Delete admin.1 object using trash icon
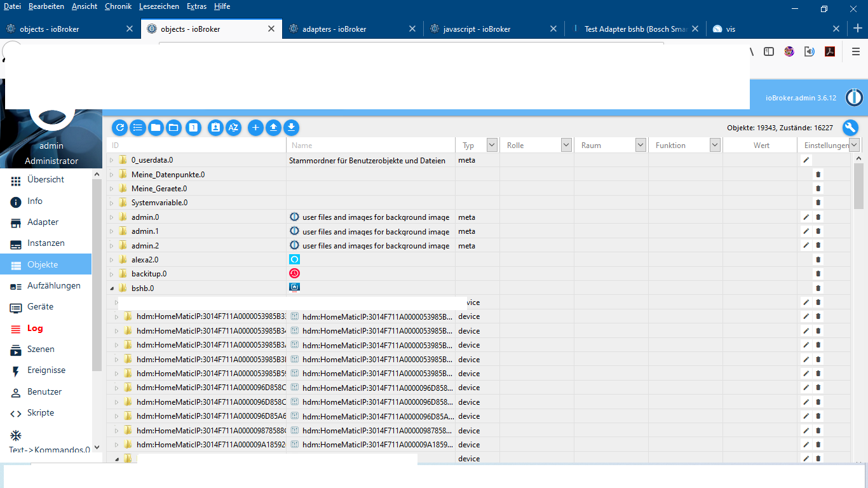The width and height of the screenshot is (868, 488). pyautogui.click(x=818, y=231)
